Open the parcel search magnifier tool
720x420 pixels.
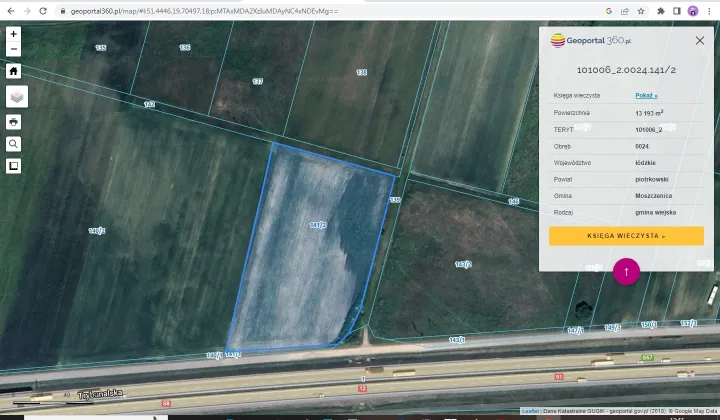pyautogui.click(x=14, y=144)
